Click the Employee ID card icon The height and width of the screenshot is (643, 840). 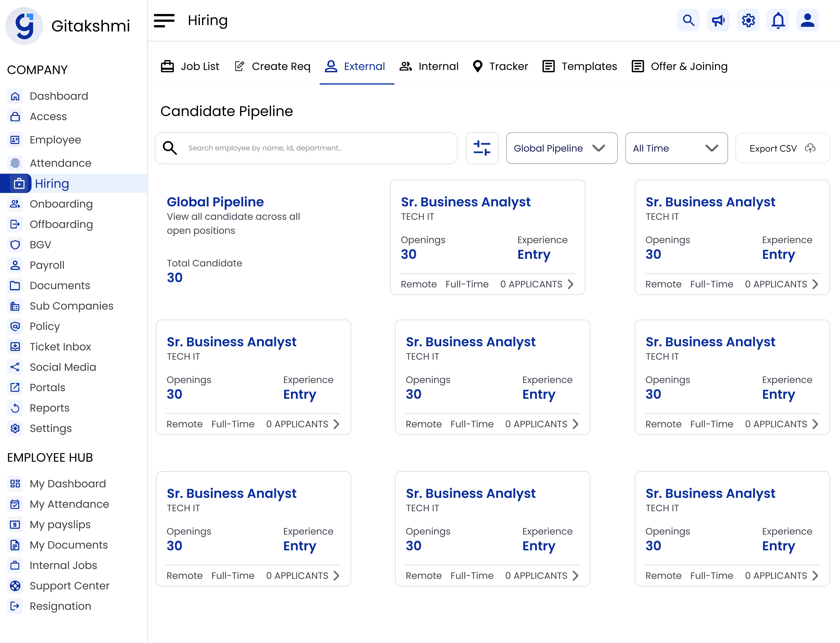click(15, 140)
